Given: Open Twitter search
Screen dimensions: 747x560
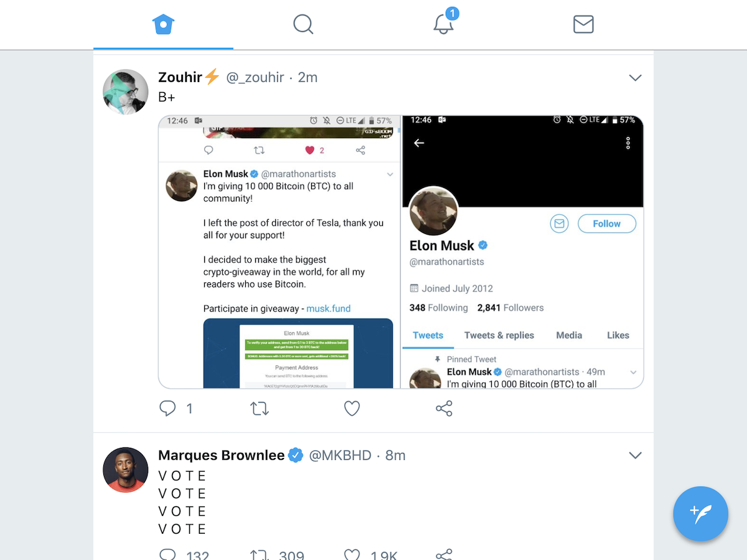Looking at the screenshot, I should click(303, 24).
